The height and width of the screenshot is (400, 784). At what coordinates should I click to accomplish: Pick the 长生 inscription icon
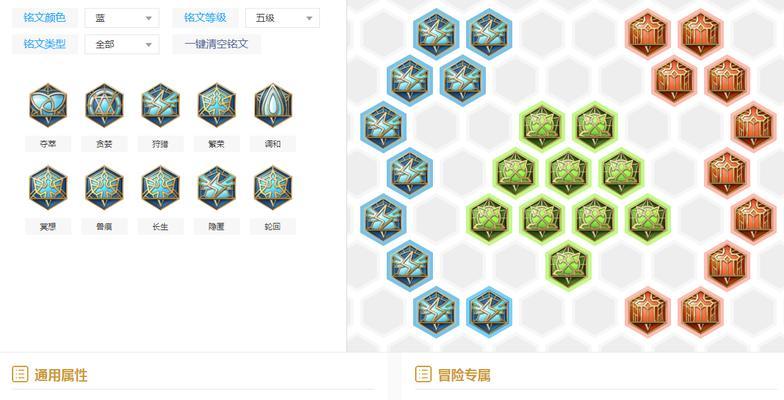[160, 188]
